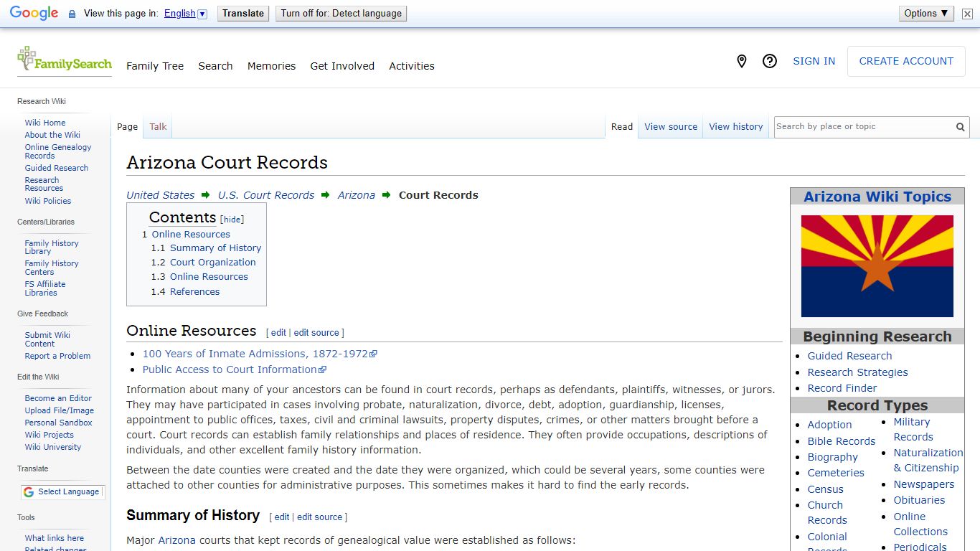Switch to the Talk tab
Screen dimensions: 980x551
pos(158,127)
